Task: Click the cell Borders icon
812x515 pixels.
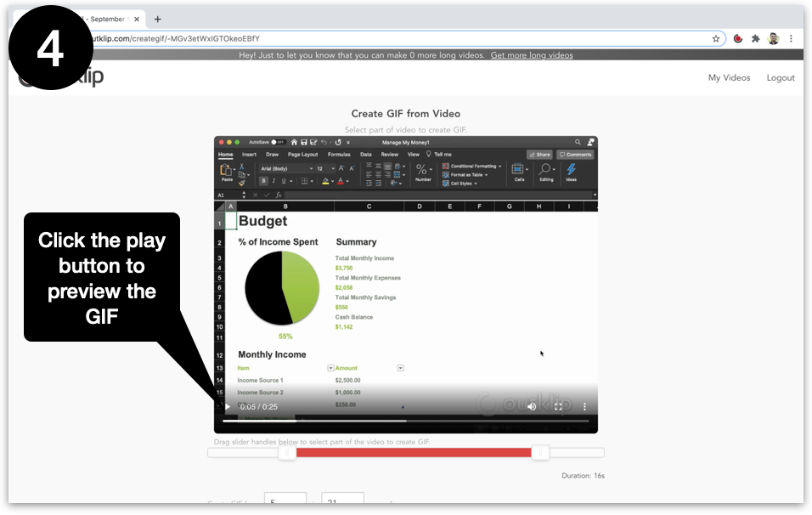Action: 304,181
